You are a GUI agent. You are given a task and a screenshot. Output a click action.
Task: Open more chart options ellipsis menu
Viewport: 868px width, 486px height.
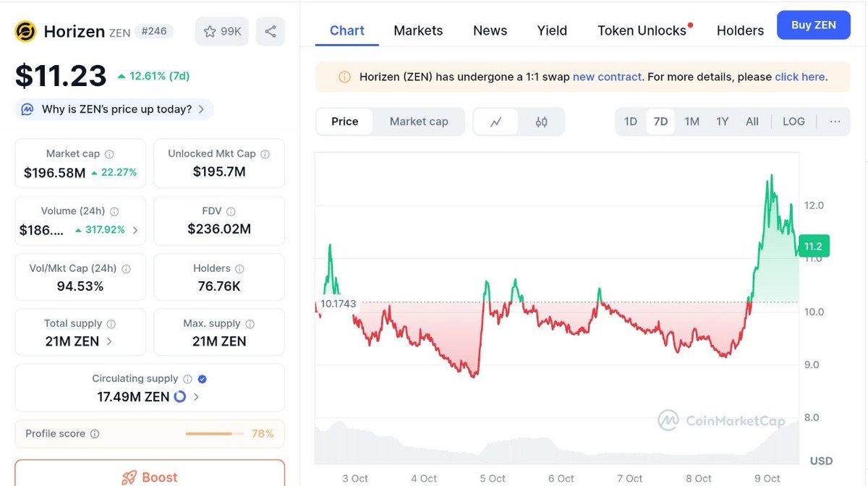(x=835, y=121)
